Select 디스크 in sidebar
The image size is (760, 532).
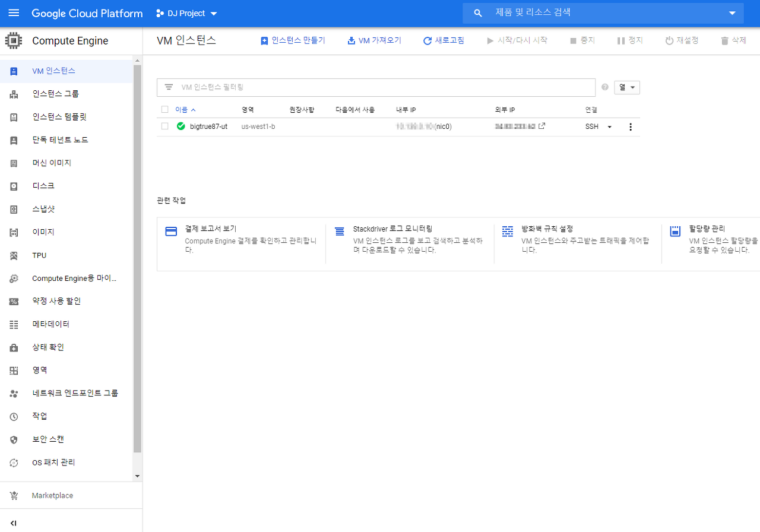pyautogui.click(x=43, y=186)
